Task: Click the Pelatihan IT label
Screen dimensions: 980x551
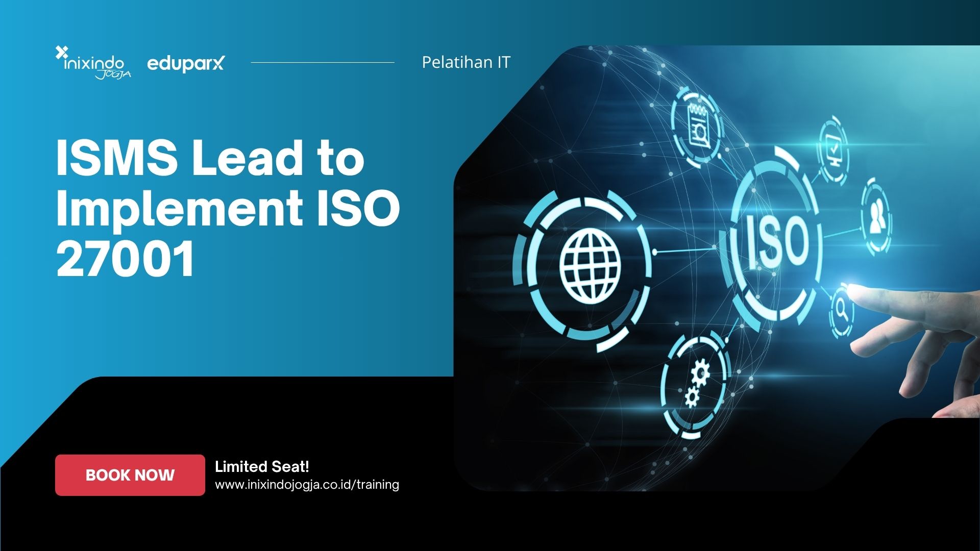Action: click(x=465, y=62)
